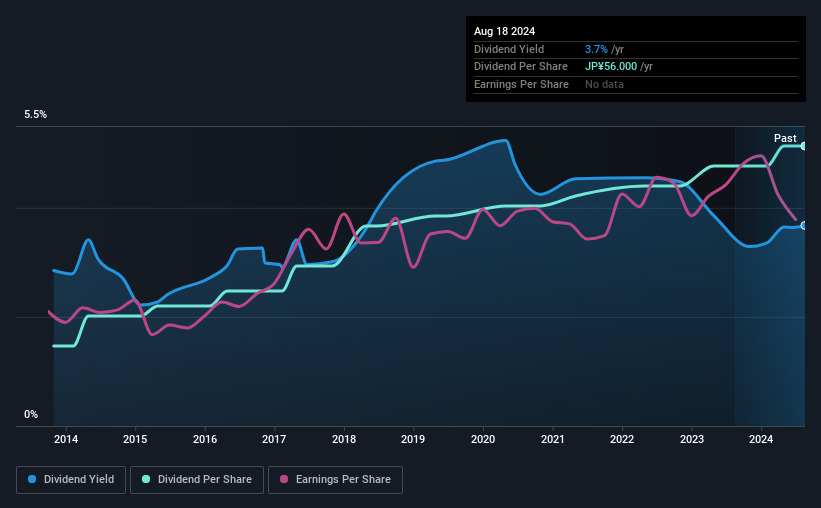Viewport: 821px width, 508px height.
Task: Toggle the Dividend Per Share legend button
Action: tap(197, 480)
